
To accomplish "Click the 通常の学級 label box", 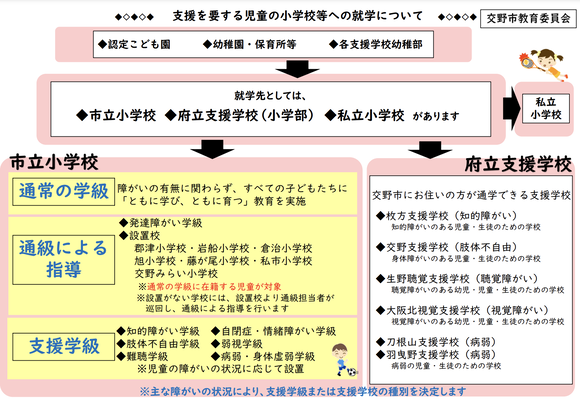I will (x=64, y=192).
